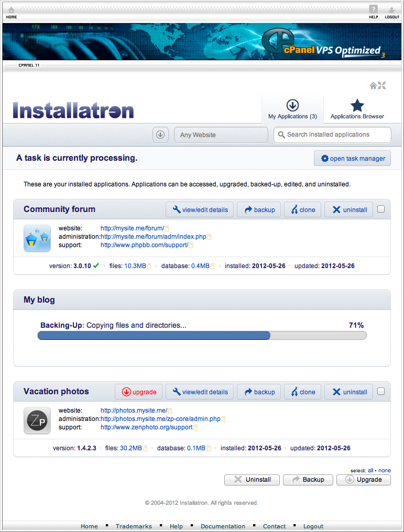Click the bottom Backup bulk button

(308, 480)
